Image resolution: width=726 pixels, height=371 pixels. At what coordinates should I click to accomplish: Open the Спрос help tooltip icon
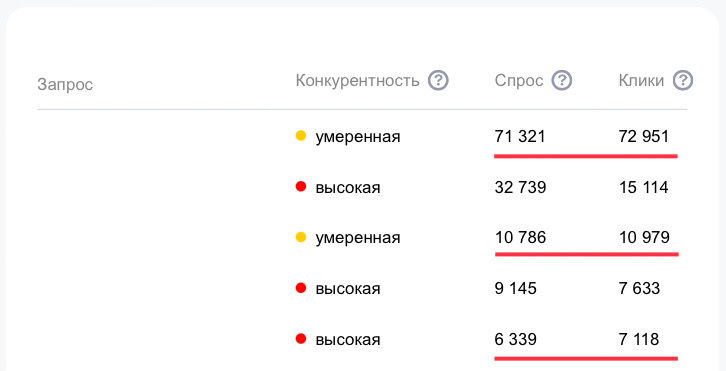tap(562, 81)
